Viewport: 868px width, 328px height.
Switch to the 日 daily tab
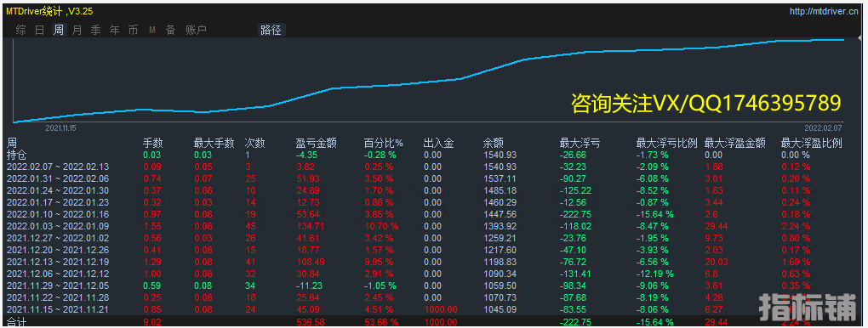(40, 31)
